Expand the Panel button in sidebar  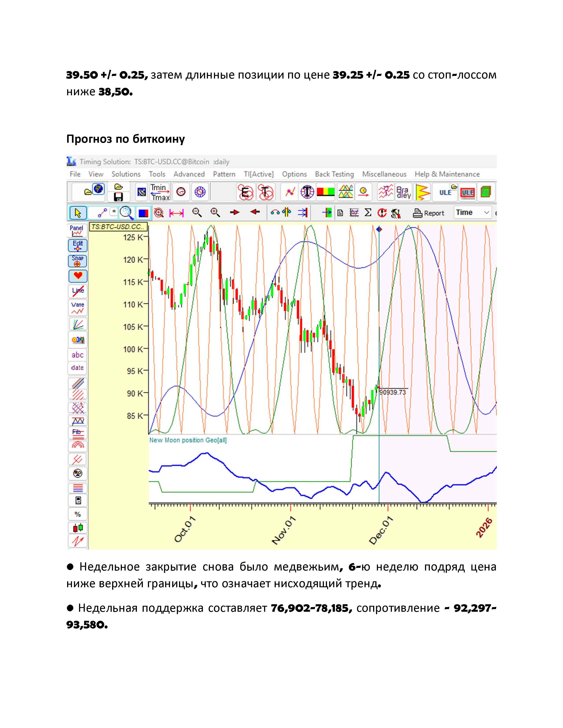[77, 230]
